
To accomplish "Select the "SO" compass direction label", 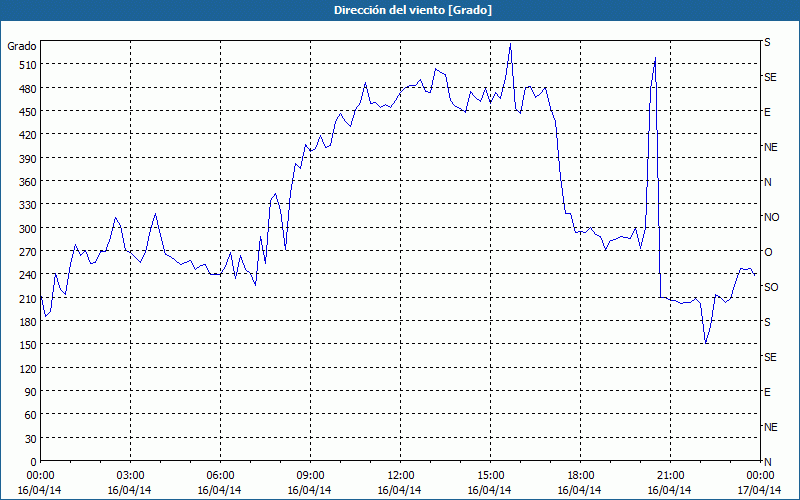I will (x=771, y=287).
